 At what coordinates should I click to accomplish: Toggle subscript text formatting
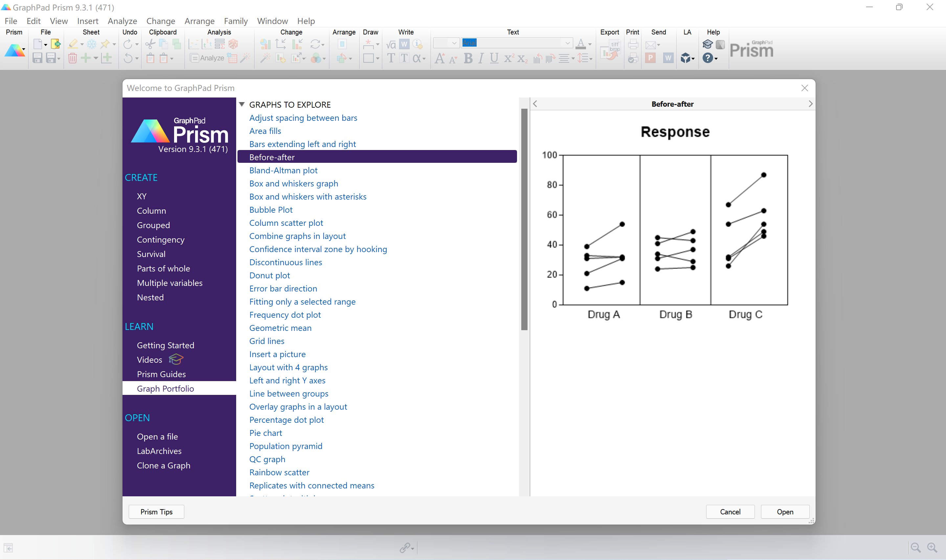click(523, 58)
